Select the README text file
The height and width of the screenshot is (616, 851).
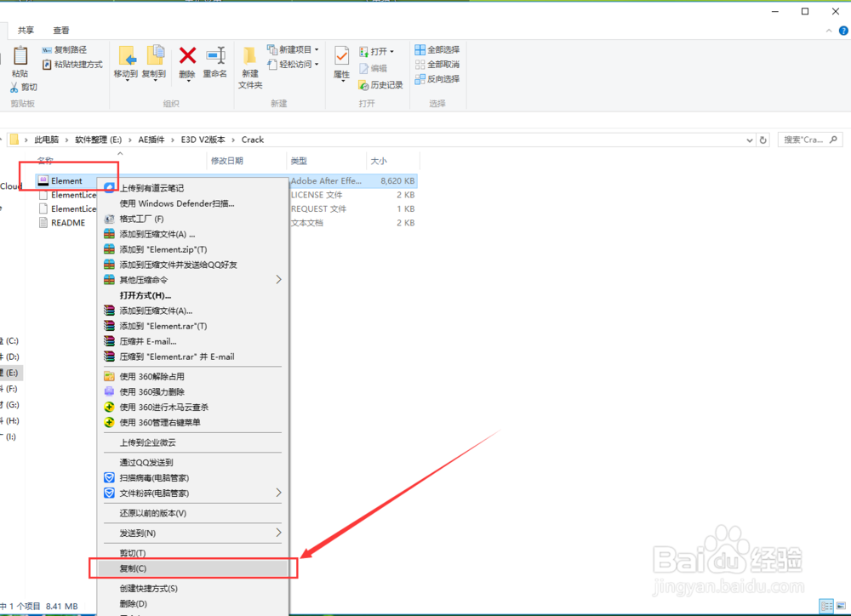click(68, 223)
